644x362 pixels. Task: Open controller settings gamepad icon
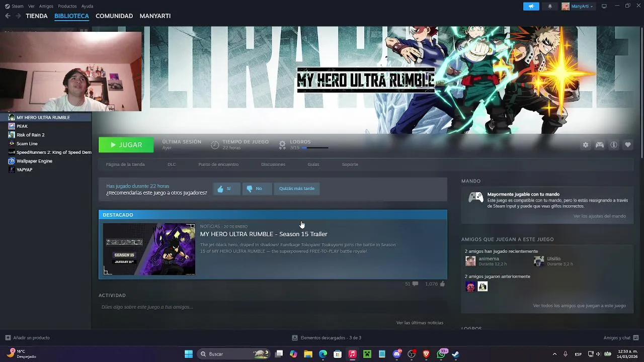coord(600,145)
